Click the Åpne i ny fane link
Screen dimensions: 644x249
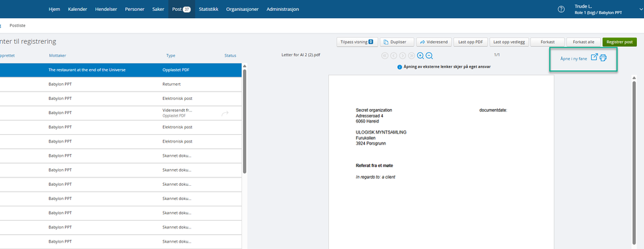click(x=573, y=59)
